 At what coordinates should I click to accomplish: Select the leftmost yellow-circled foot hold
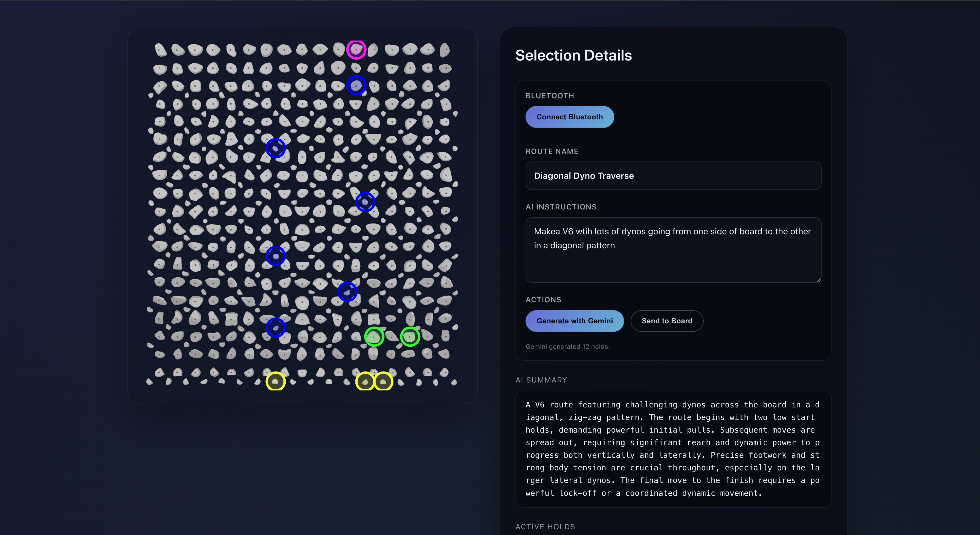[x=276, y=381]
